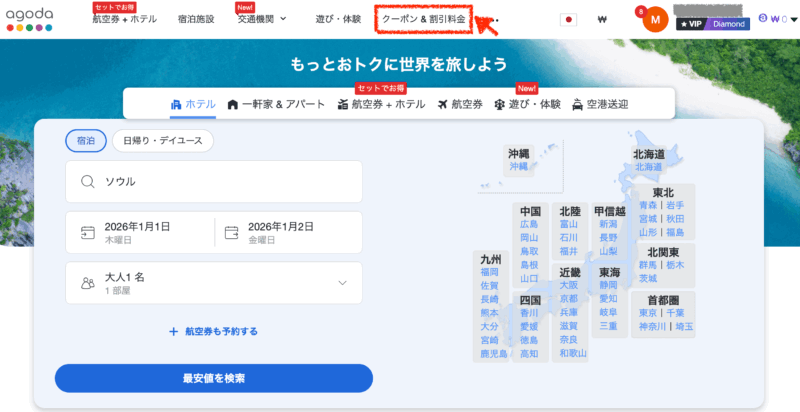Switch to the 航空券 search tab
This screenshot has height=412, width=800.
coord(460,105)
